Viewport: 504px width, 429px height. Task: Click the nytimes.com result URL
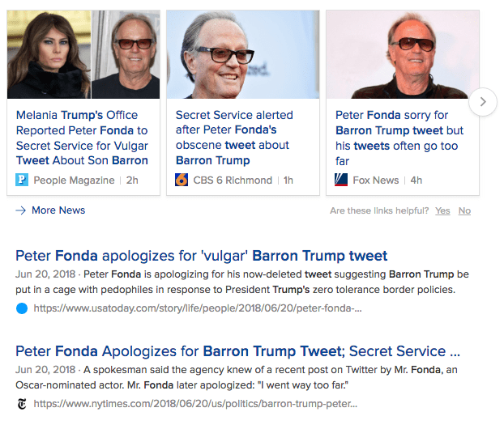click(195, 403)
